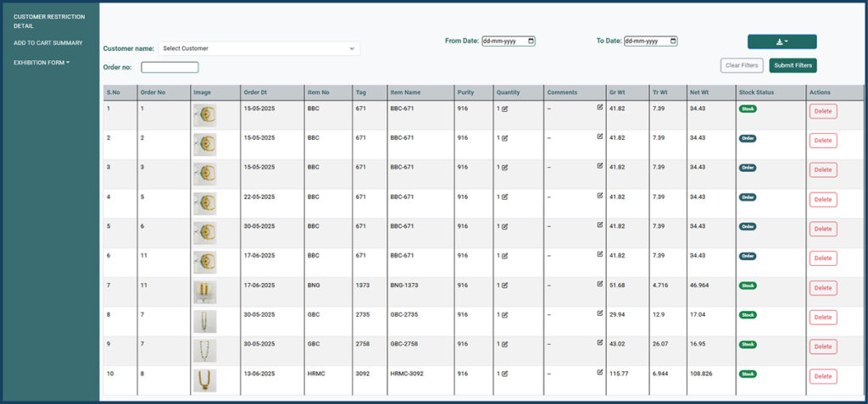Open From Date calendar picker icon
Viewport: 868px width, 404px height.
pos(531,41)
